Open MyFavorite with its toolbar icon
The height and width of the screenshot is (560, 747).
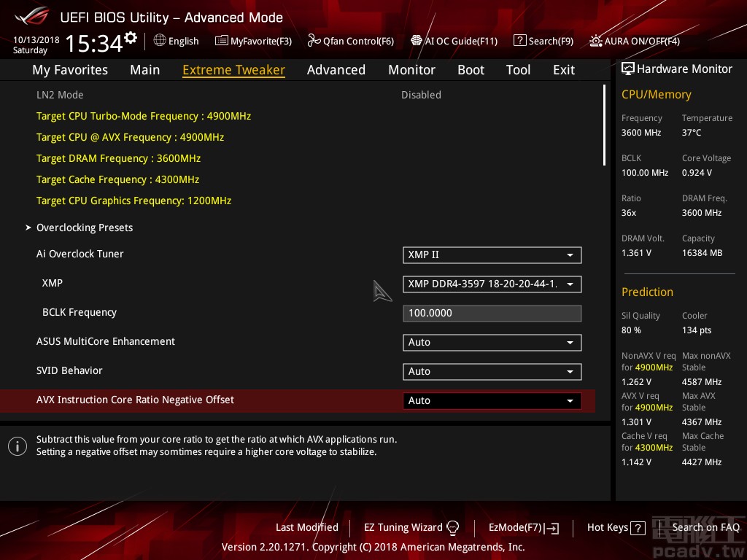(x=221, y=41)
